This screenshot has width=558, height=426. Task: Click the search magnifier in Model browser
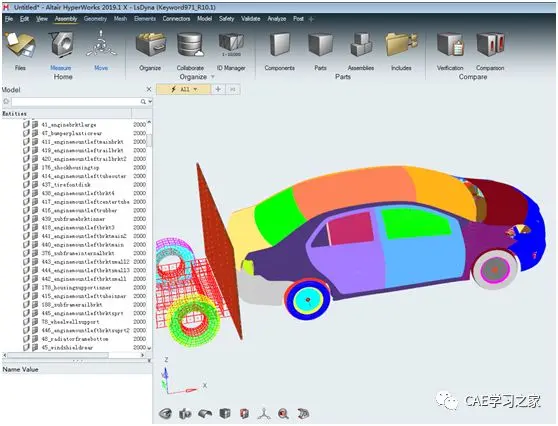(143, 102)
